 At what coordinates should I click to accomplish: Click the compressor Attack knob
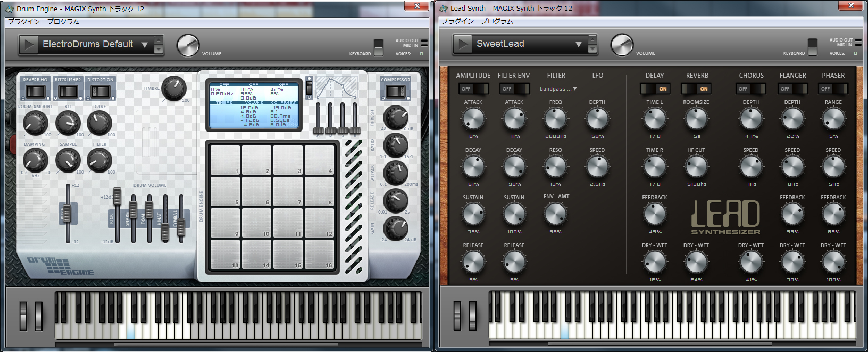coord(396,173)
